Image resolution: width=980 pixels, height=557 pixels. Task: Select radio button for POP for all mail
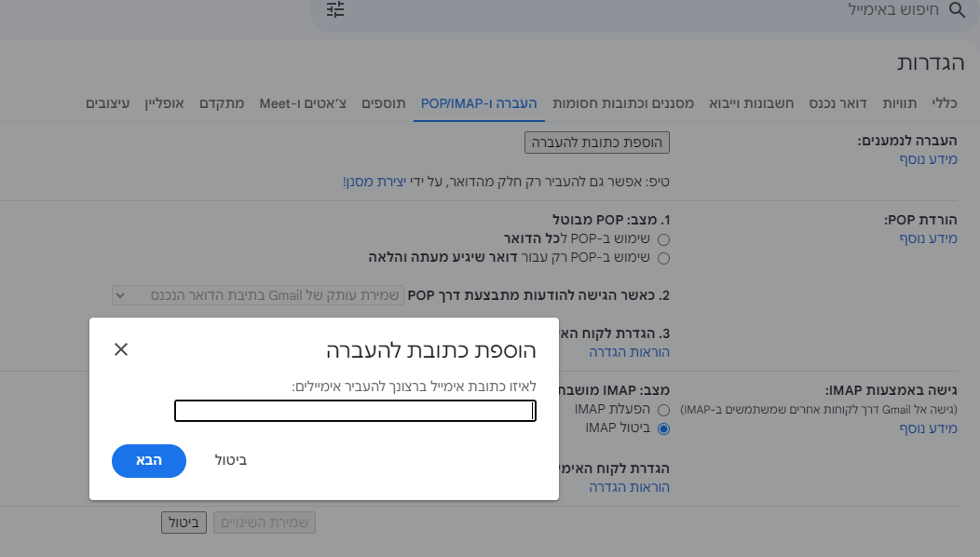(662, 239)
